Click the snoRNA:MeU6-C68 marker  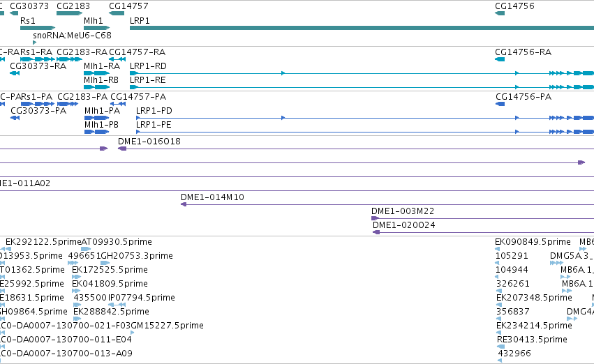pos(34,43)
